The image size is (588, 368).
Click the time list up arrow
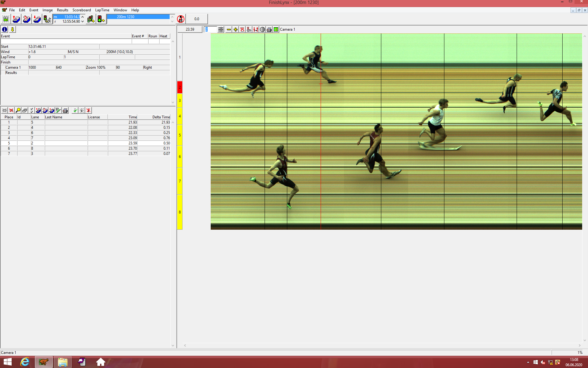(82, 17)
